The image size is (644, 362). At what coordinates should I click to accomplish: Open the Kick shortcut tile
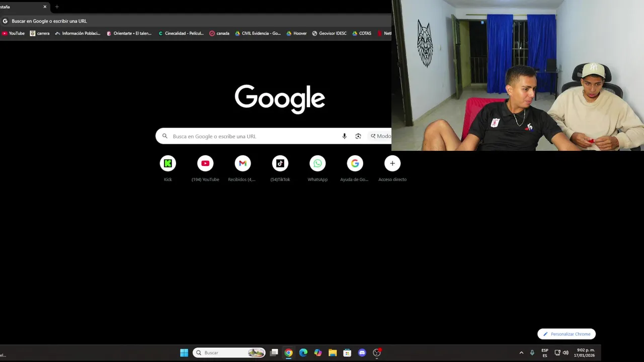tap(168, 168)
